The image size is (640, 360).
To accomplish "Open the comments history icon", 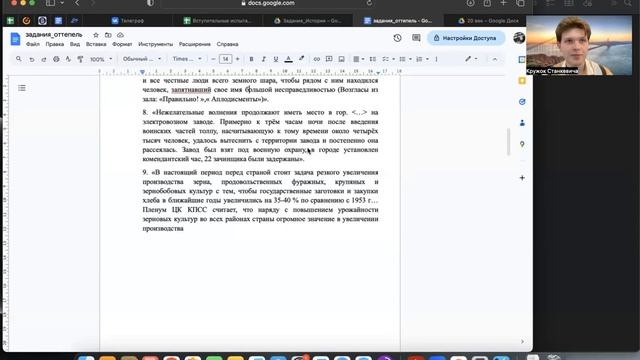I will (416, 38).
